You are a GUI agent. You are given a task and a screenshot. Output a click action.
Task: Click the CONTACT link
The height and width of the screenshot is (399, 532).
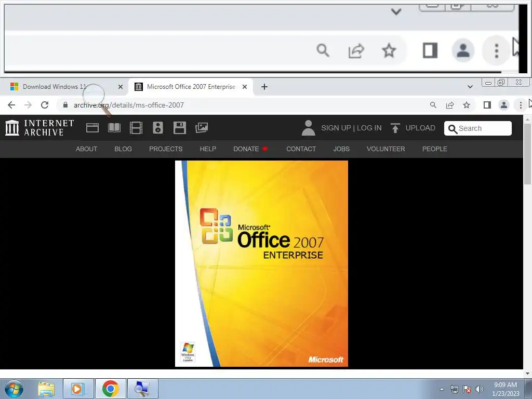coord(301,149)
